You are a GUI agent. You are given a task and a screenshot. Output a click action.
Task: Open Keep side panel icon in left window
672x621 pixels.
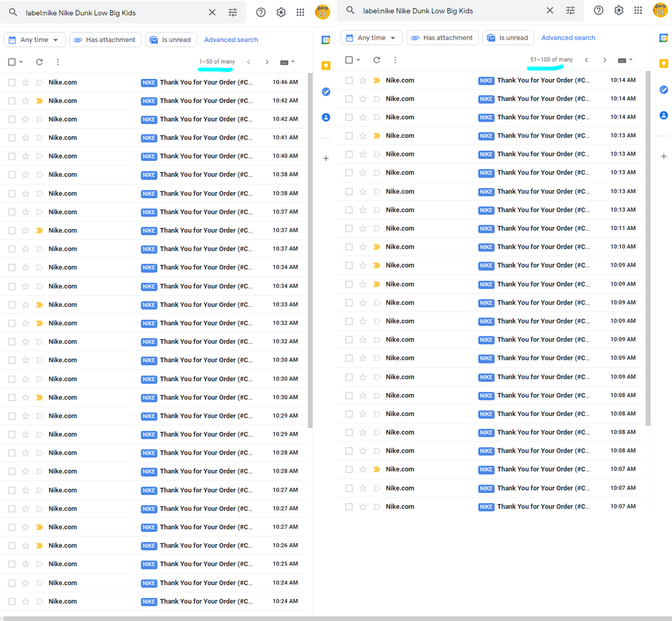(x=326, y=66)
